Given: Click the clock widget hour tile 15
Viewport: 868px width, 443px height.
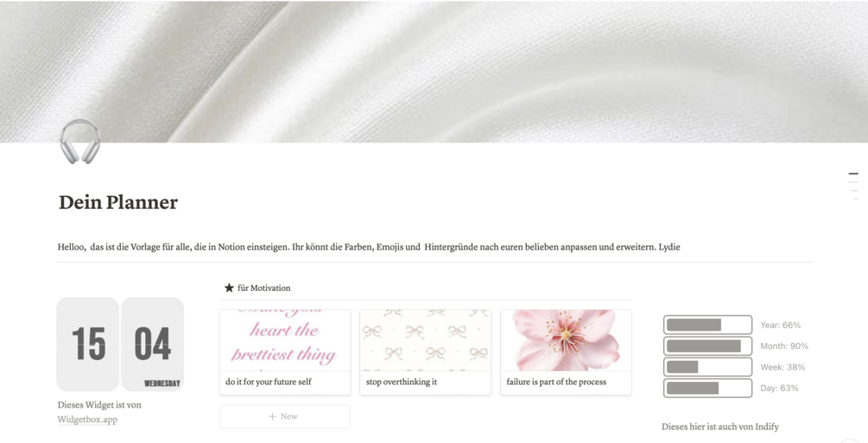Looking at the screenshot, I should 88,345.
